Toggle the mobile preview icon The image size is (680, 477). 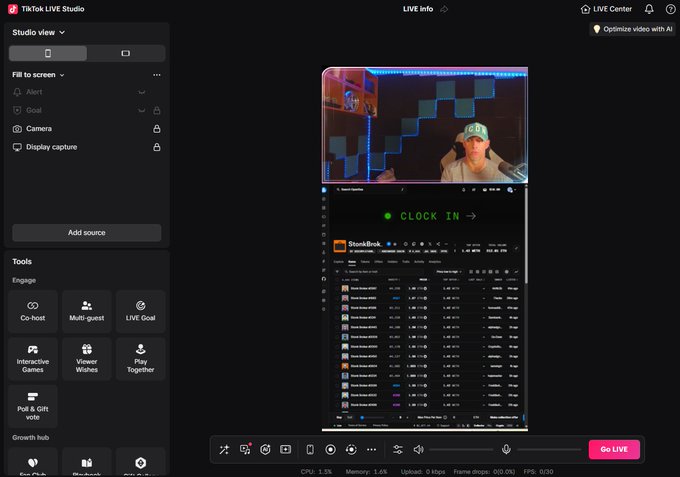point(310,450)
